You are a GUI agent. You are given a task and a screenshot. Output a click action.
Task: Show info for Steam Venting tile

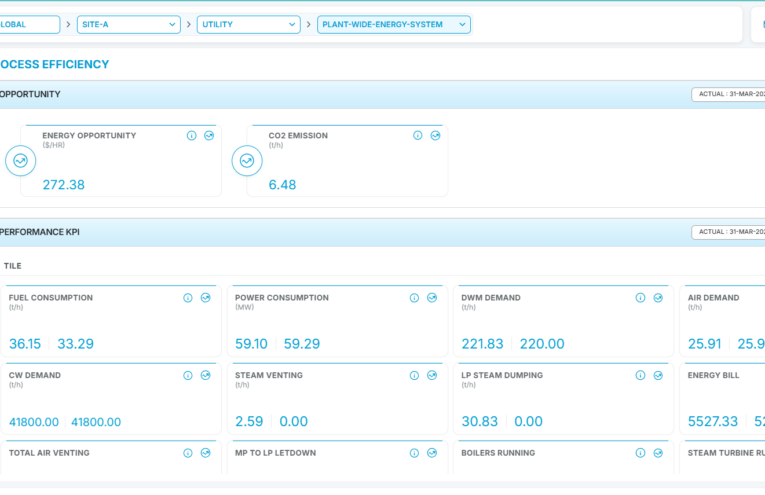click(x=414, y=376)
